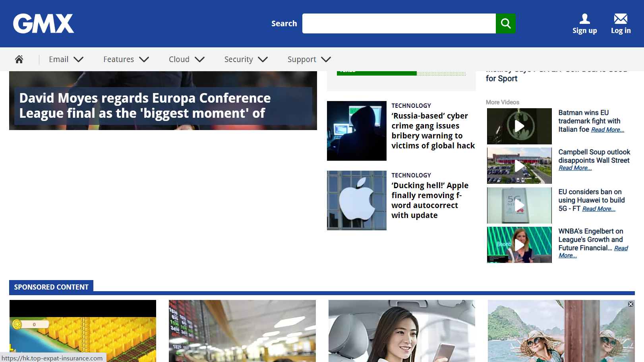
Task: Play the WNBA Engelbert video
Action: (519, 245)
